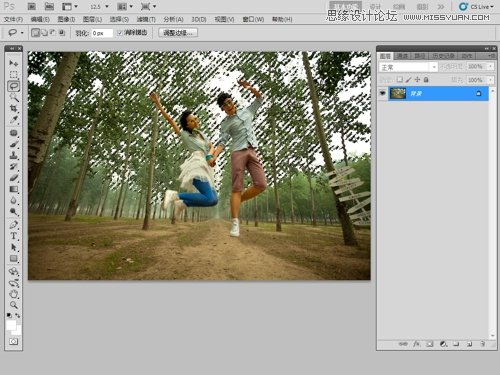This screenshot has height=375, width=500.
Task: Select the Pen tool
Action: pos(13,225)
